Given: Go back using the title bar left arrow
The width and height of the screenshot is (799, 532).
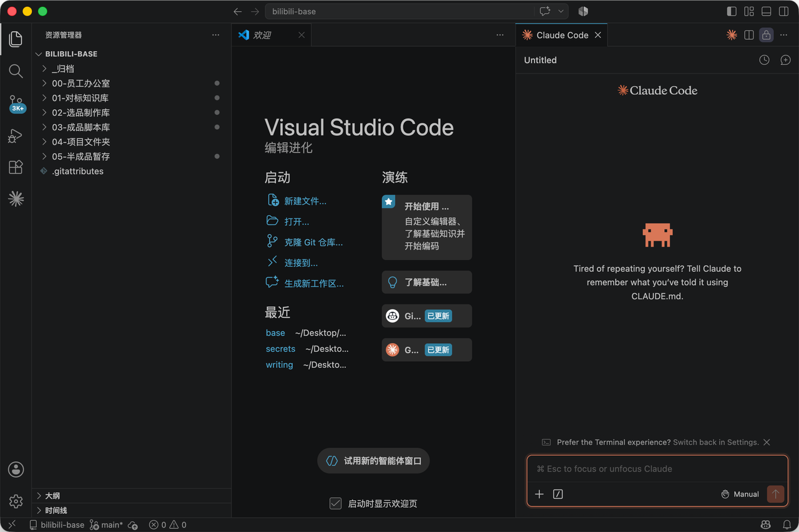Looking at the screenshot, I should coord(237,11).
